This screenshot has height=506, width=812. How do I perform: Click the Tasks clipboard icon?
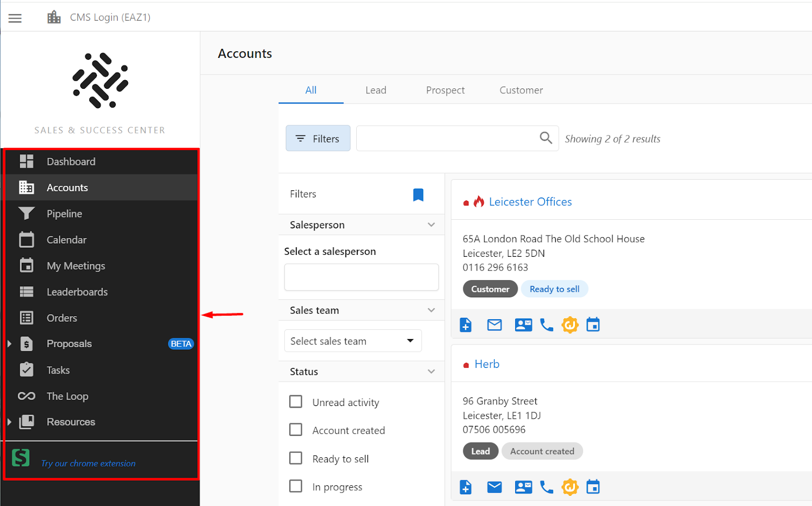click(26, 369)
